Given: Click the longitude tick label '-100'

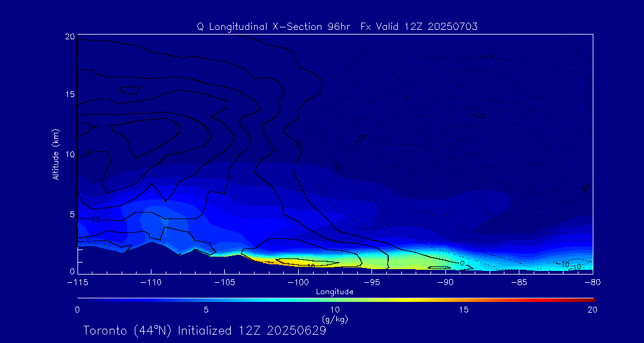Looking at the screenshot, I should [x=298, y=282].
